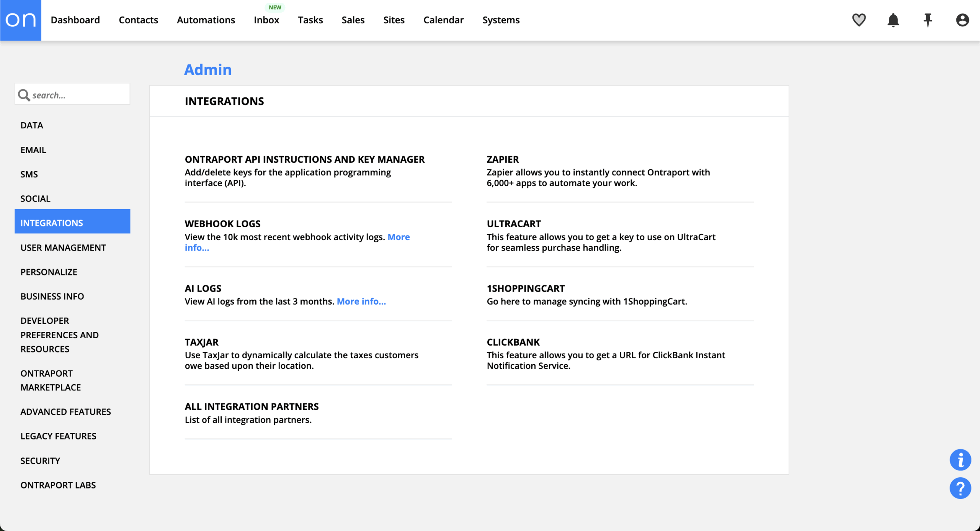The width and height of the screenshot is (980, 531).
Task: Click TaxJar description about calculating taxes
Action: click(x=302, y=361)
